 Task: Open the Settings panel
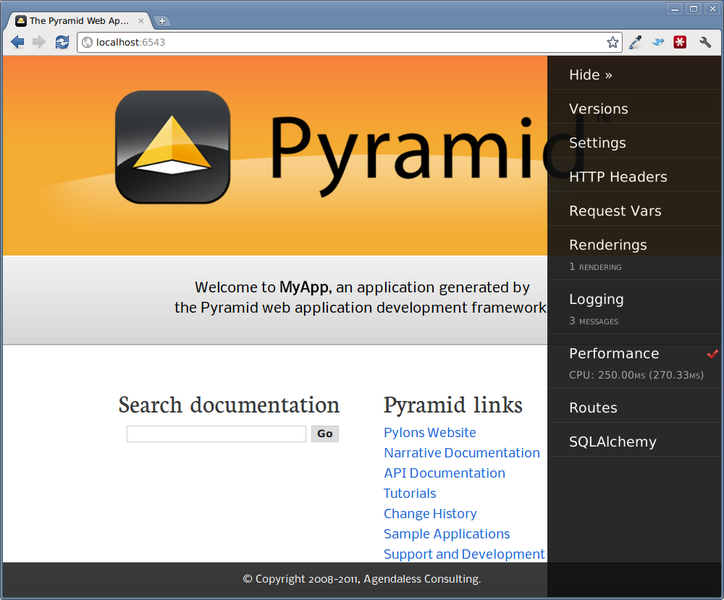tap(597, 143)
